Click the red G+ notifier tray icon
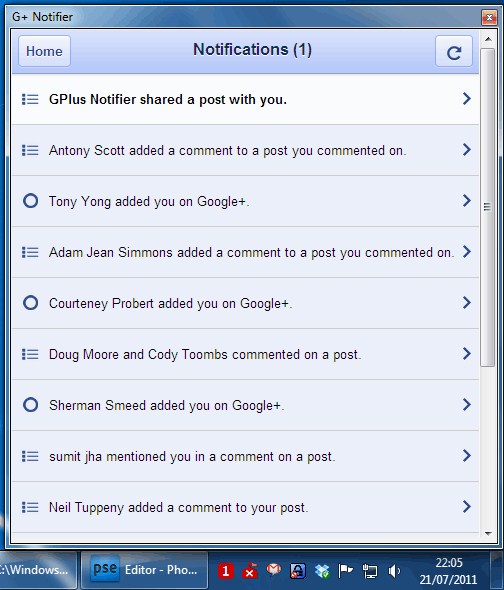 point(226,571)
